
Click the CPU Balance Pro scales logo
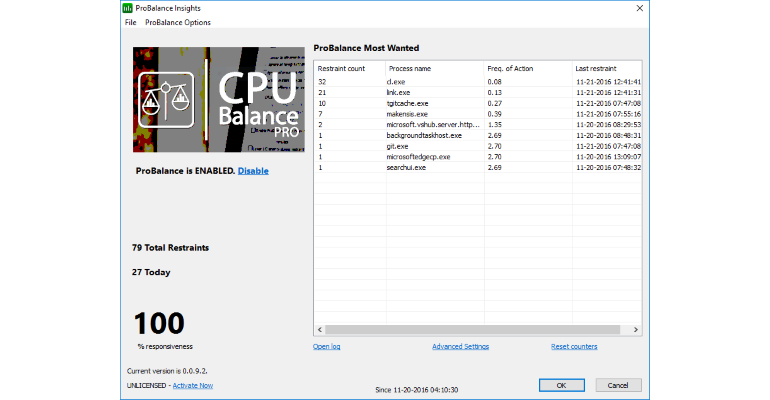(166, 100)
